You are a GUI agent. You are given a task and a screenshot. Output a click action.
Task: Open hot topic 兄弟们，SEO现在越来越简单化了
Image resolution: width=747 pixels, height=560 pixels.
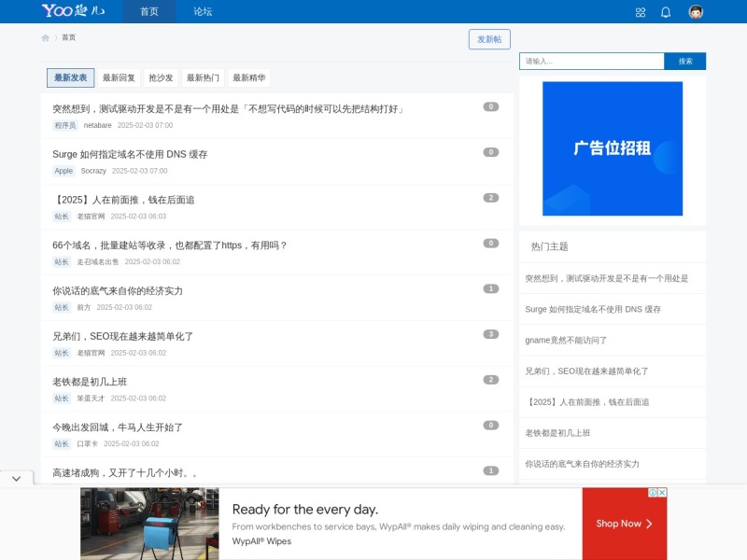click(586, 371)
